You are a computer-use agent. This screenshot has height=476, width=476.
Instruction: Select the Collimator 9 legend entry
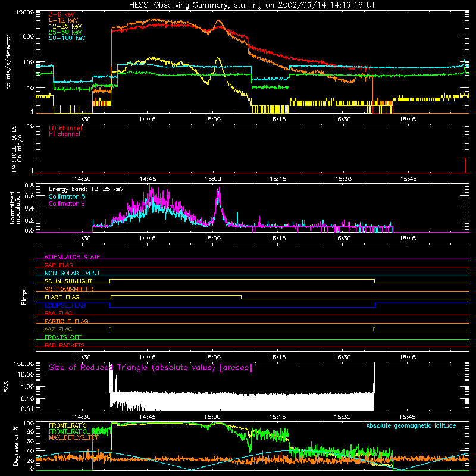[67, 203]
